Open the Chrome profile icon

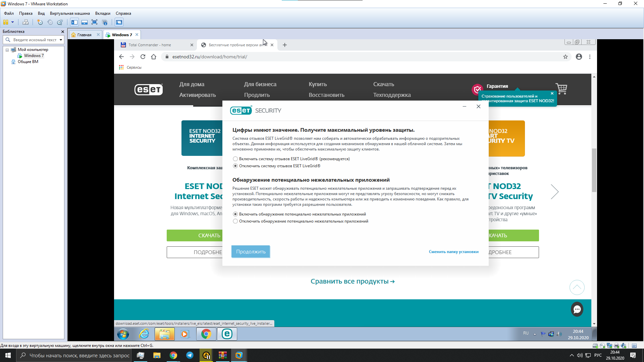579,57
